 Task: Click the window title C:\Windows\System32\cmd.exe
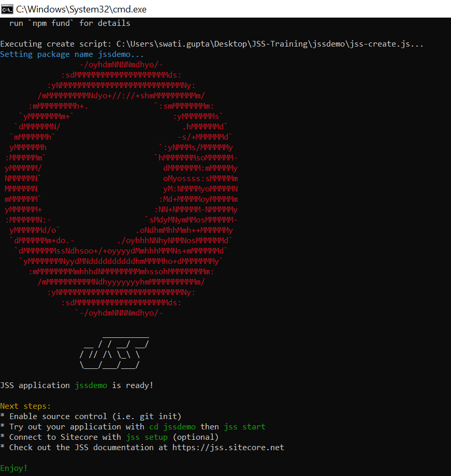coord(81,9)
